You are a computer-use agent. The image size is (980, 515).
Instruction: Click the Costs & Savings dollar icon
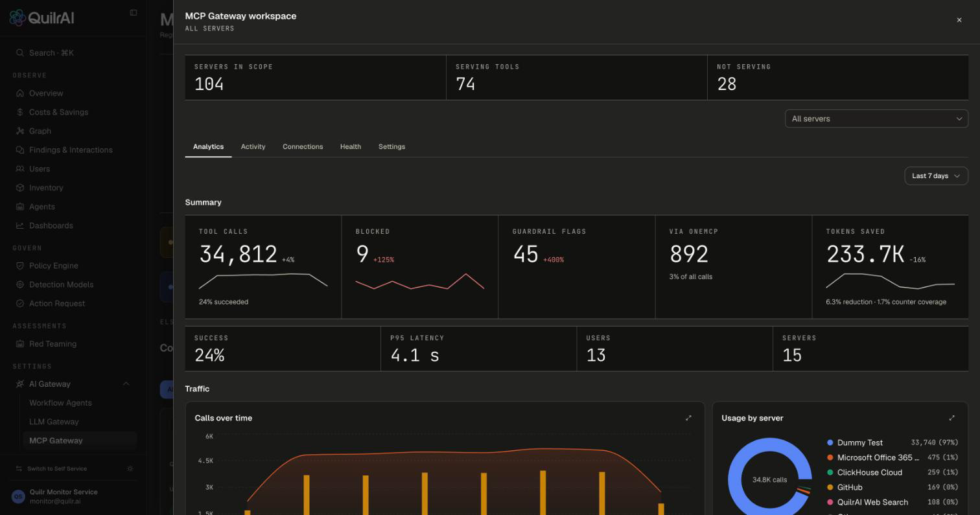[20, 112]
